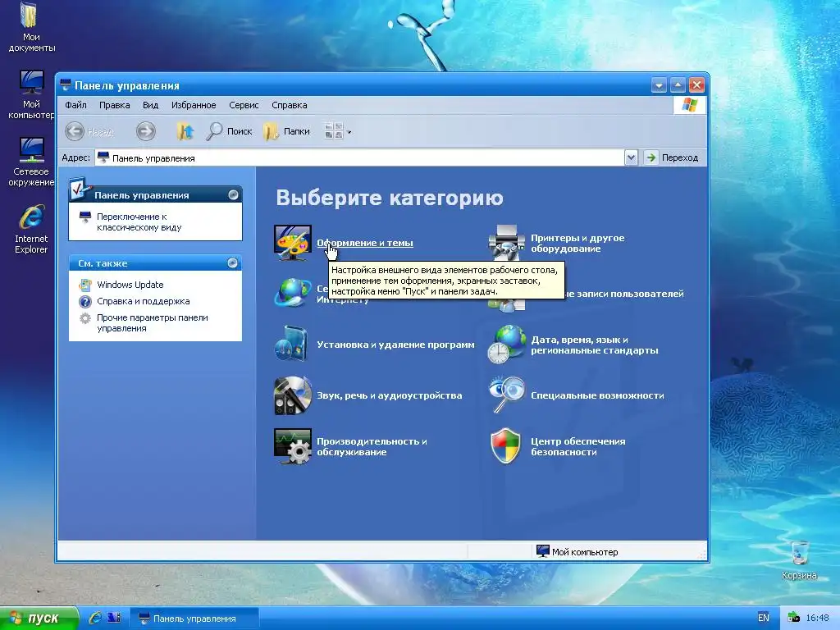Open the пуск Start button

click(39, 619)
